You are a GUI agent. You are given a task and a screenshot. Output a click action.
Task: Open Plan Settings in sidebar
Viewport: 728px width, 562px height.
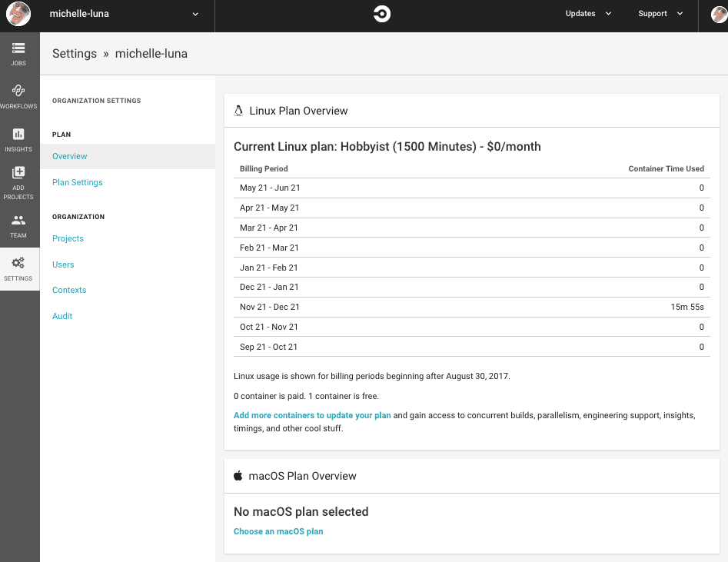pyautogui.click(x=78, y=182)
